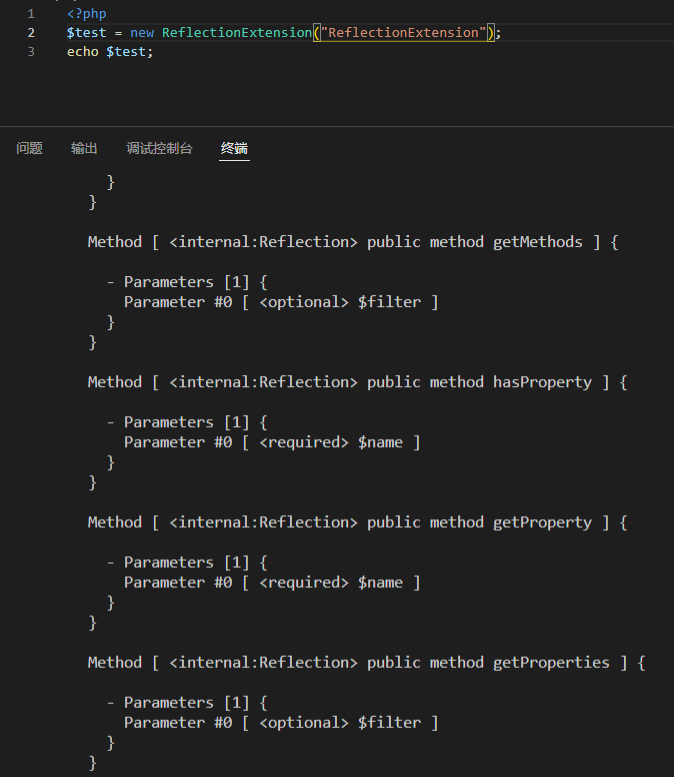This screenshot has height=777, width=674.
Task: Switch to the 问题 (Problems) tab
Action: point(29,148)
